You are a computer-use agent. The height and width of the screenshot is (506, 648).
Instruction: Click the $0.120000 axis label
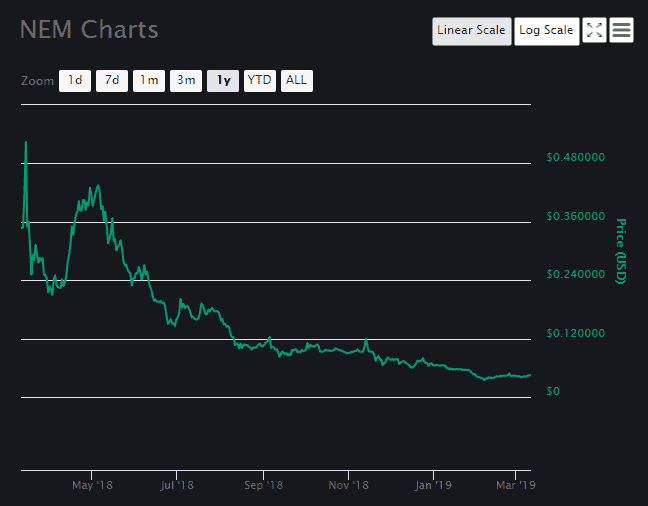coord(575,333)
